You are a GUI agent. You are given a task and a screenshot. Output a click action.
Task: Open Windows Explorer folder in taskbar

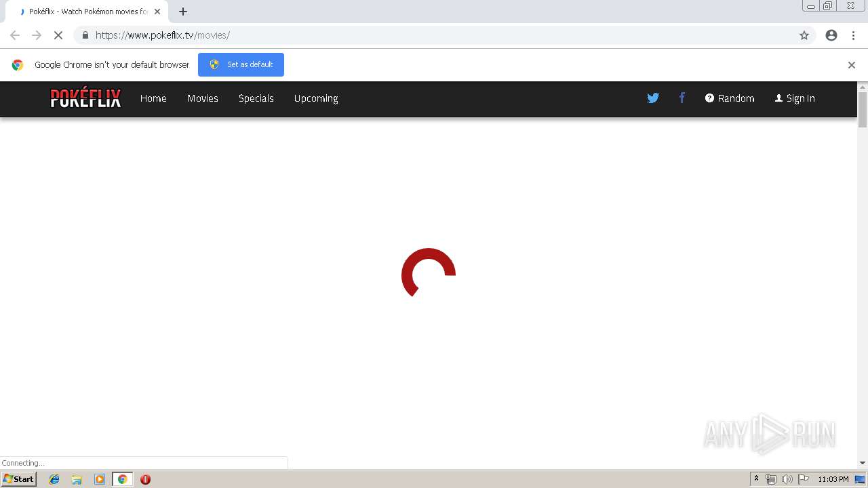click(77, 479)
